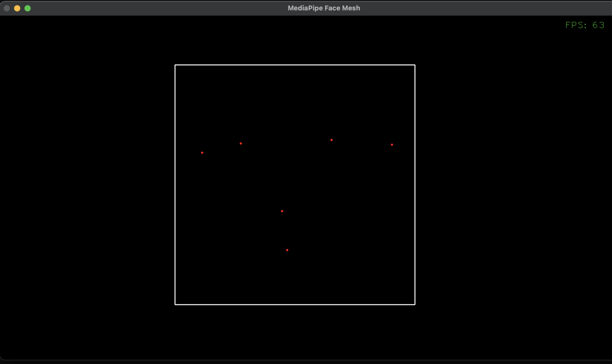Viewport: 612px width, 364px height.
Task: Click the rightmost red landmark dot
Action: (x=392, y=144)
